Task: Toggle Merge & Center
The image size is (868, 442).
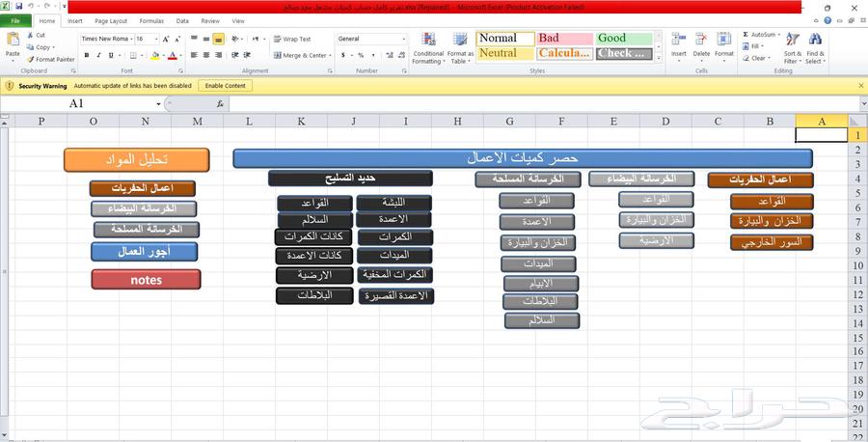Action: pyautogui.click(x=300, y=55)
